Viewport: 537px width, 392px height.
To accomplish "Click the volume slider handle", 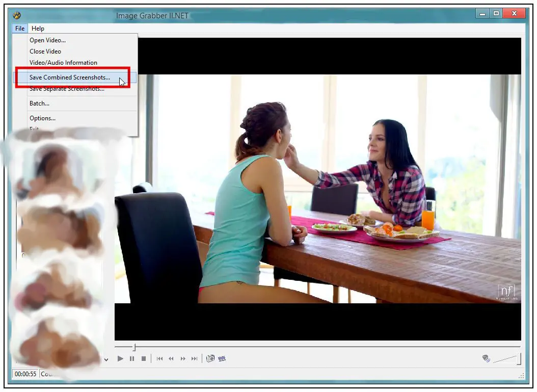I will pos(519,359).
